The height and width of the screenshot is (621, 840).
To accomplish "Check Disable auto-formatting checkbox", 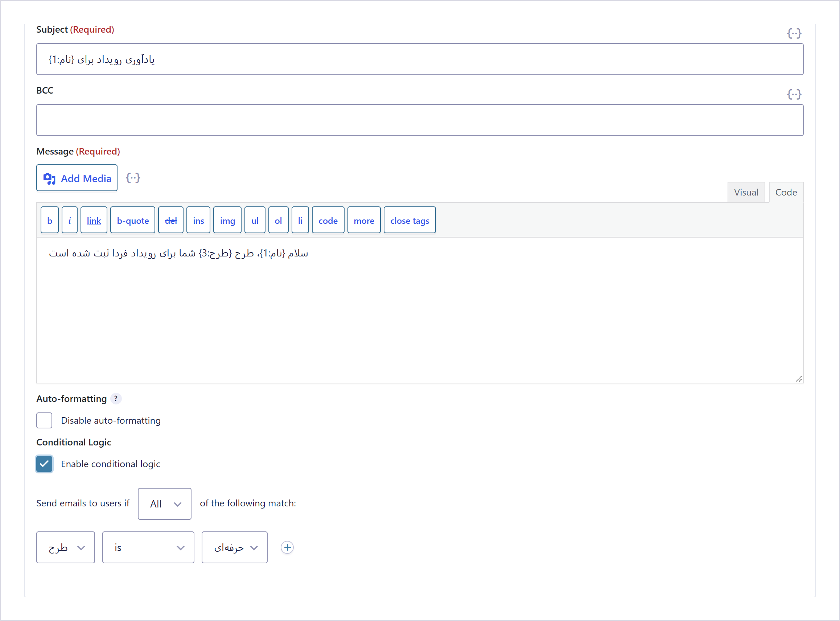I will (x=44, y=420).
